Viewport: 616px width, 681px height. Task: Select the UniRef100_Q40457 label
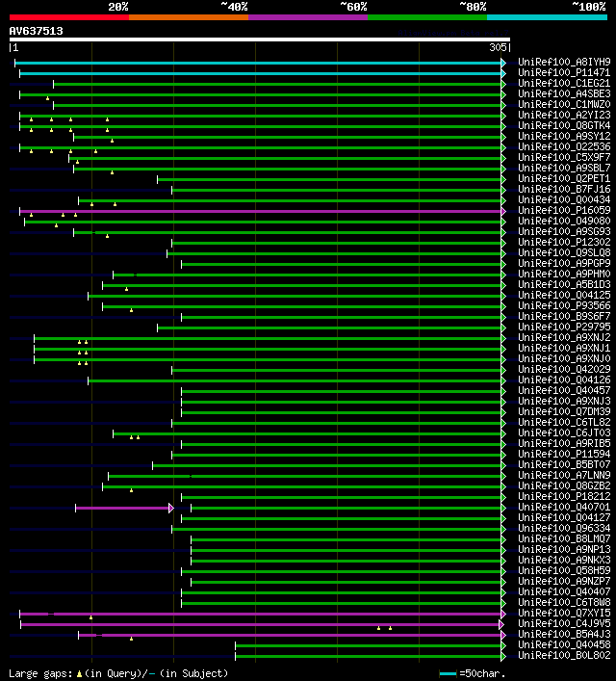(564, 390)
